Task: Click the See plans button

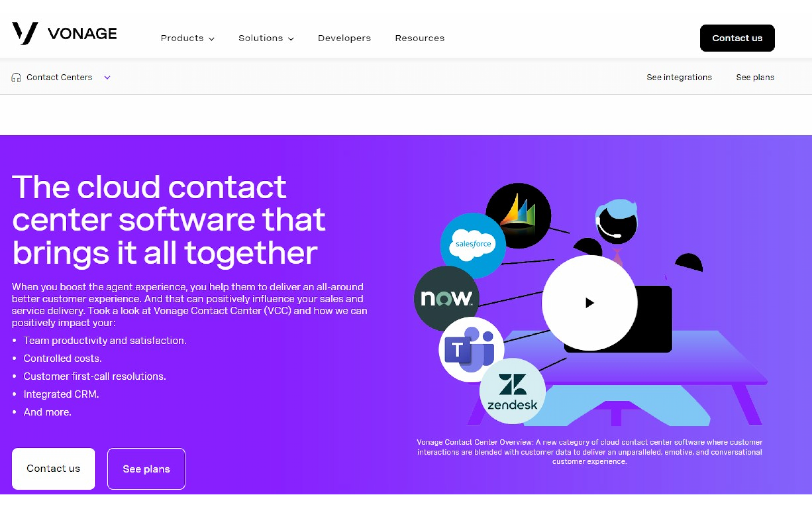Action: tap(146, 468)
